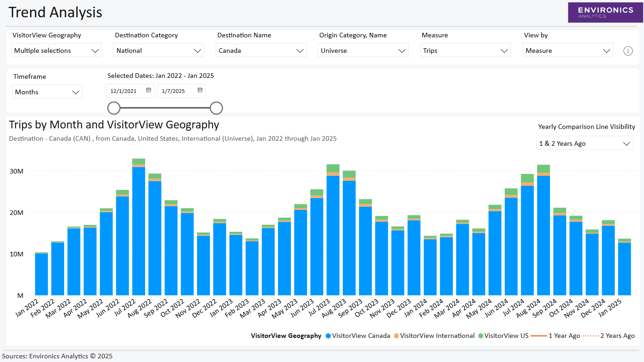
Task: Click the Environics Analytics logo
Action: click(605, 12)
